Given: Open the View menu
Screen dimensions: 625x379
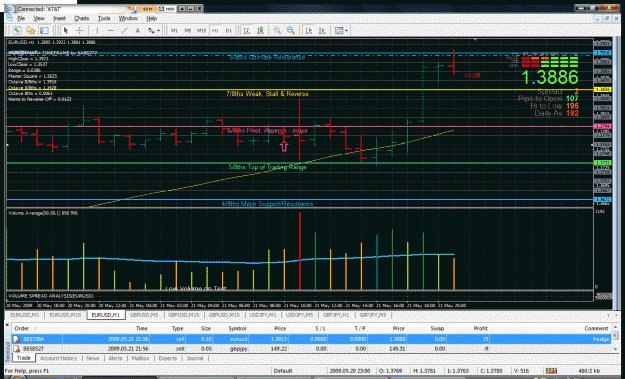Looking at the screenshot, I should pyautogui.click(x=39, y=18).
